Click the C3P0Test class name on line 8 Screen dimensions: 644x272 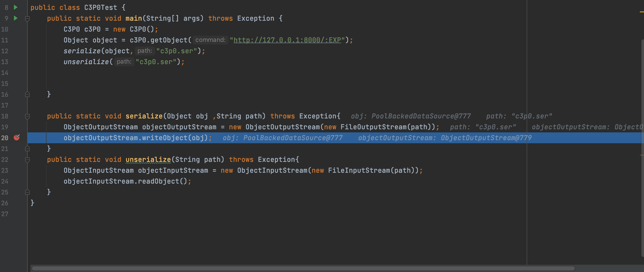pyautogui.click(x=101, y=7)
